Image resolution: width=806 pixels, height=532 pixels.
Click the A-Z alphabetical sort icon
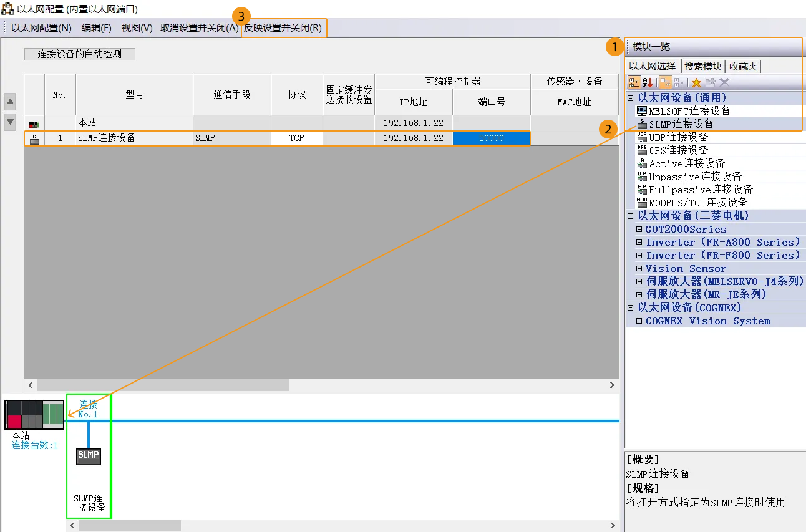click(648, 82)
